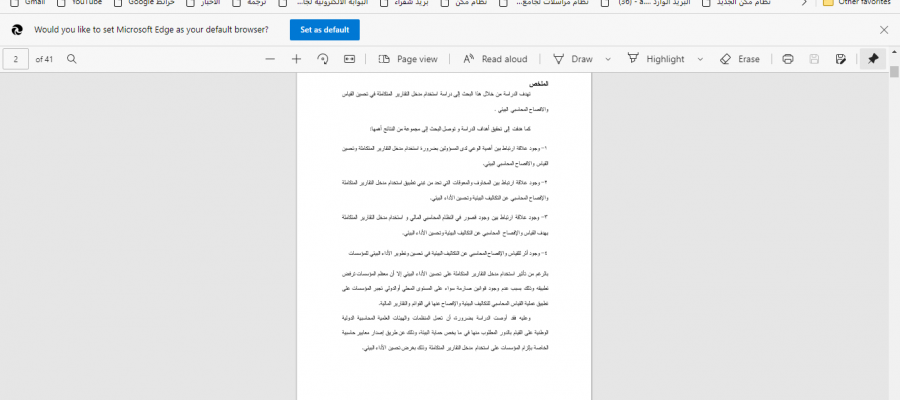Rotate the PDF page

point(323,59)
